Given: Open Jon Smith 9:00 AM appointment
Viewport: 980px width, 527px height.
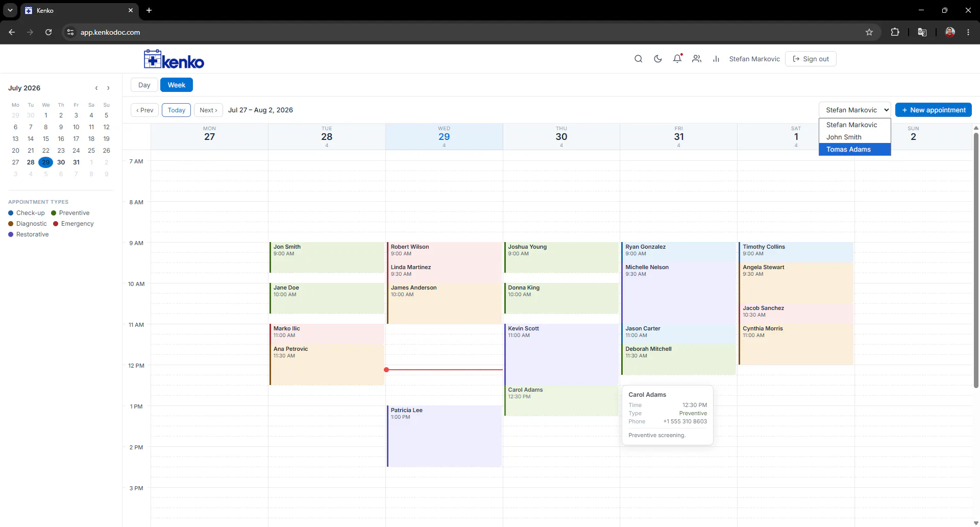Looking at the screenshot, I should (x=327, y=257).
